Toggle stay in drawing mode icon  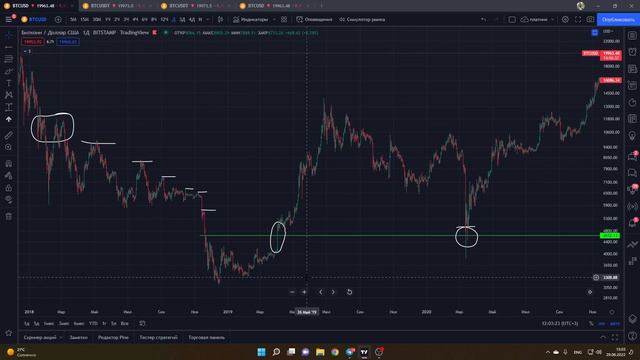(x=9, y=176)
